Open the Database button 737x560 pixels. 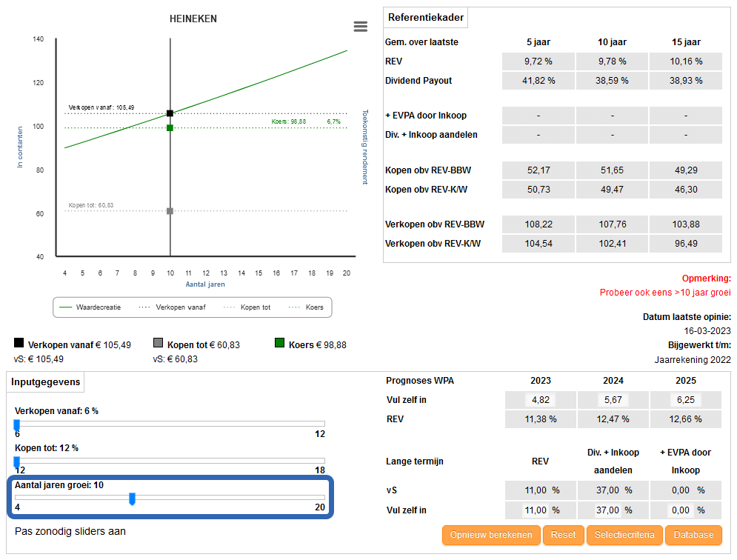[693, 535]
